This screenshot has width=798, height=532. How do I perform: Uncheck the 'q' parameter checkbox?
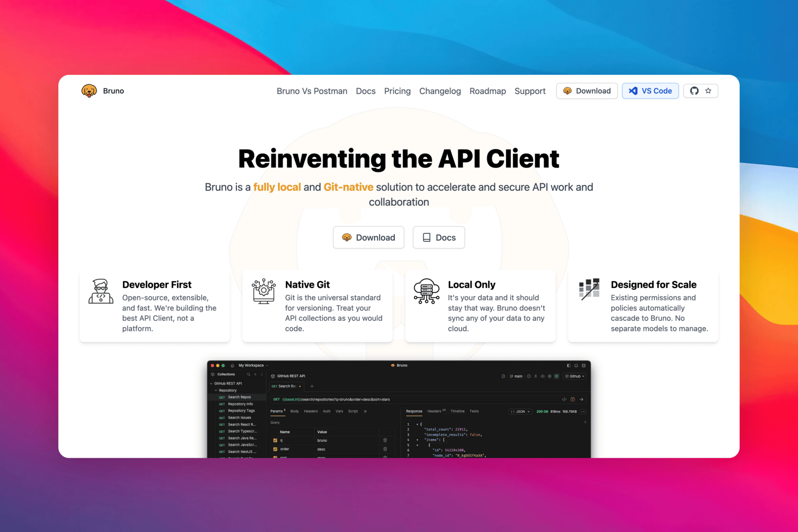275,440
